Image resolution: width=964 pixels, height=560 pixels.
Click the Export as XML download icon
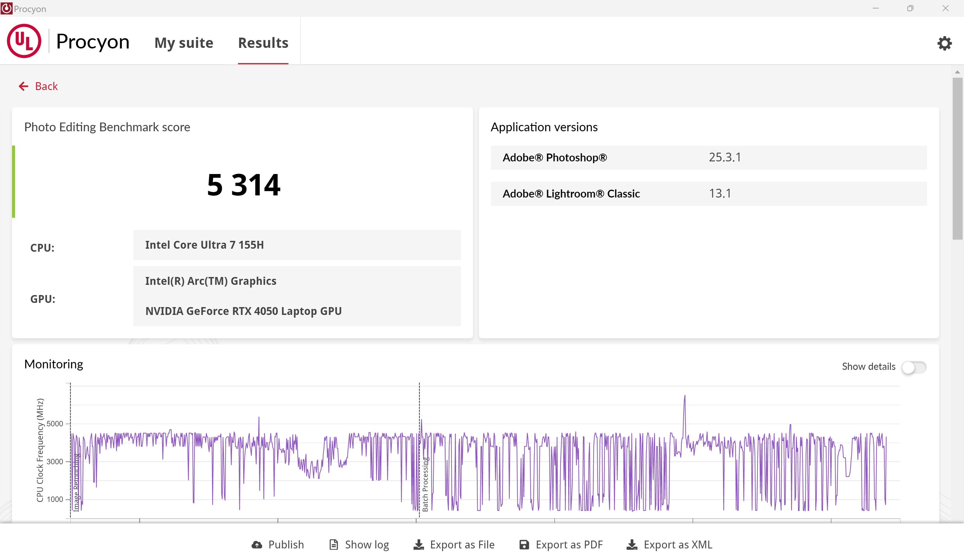point(632,544)
